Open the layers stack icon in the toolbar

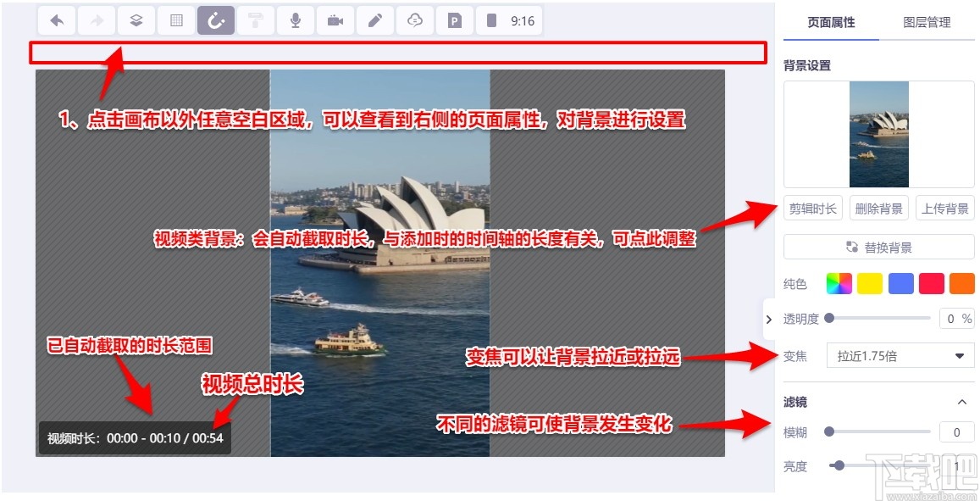pos(136,19)
